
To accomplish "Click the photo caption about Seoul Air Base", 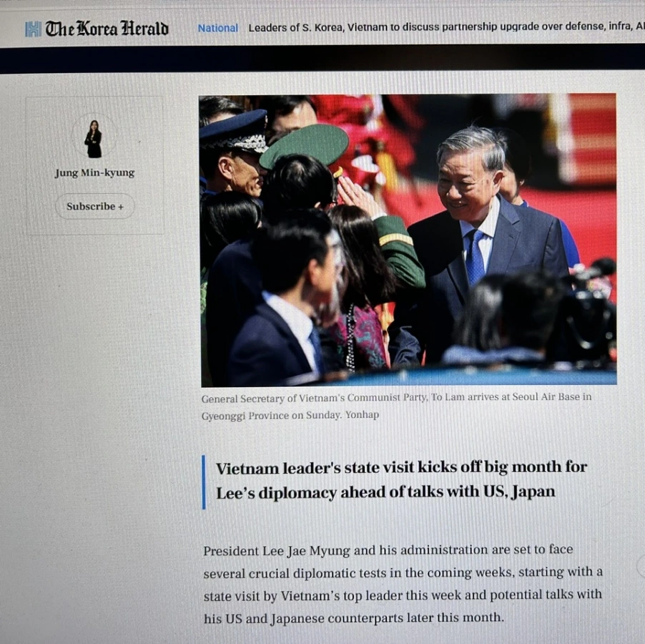I will pos(396,406).
